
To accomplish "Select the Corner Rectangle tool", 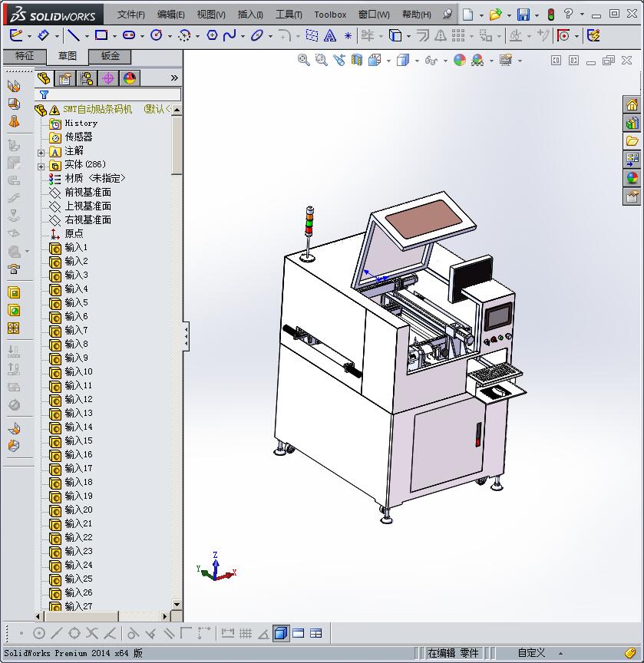I will point(101,35).
